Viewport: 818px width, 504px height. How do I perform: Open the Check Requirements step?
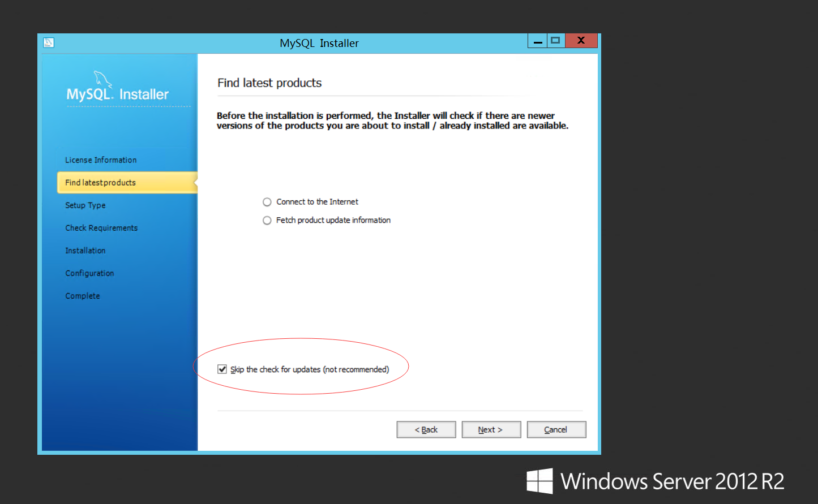[101, 228]
